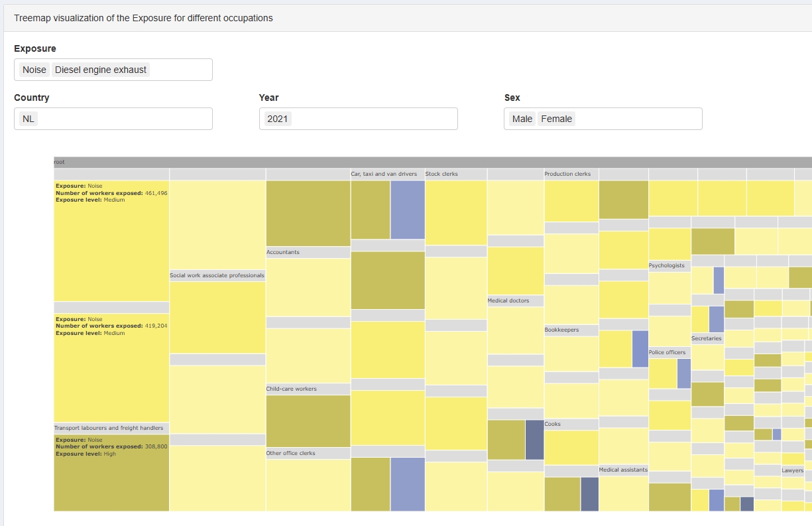Open the Sex multi-select dropdown
The image size is (812, 526).
pos(603,119)
